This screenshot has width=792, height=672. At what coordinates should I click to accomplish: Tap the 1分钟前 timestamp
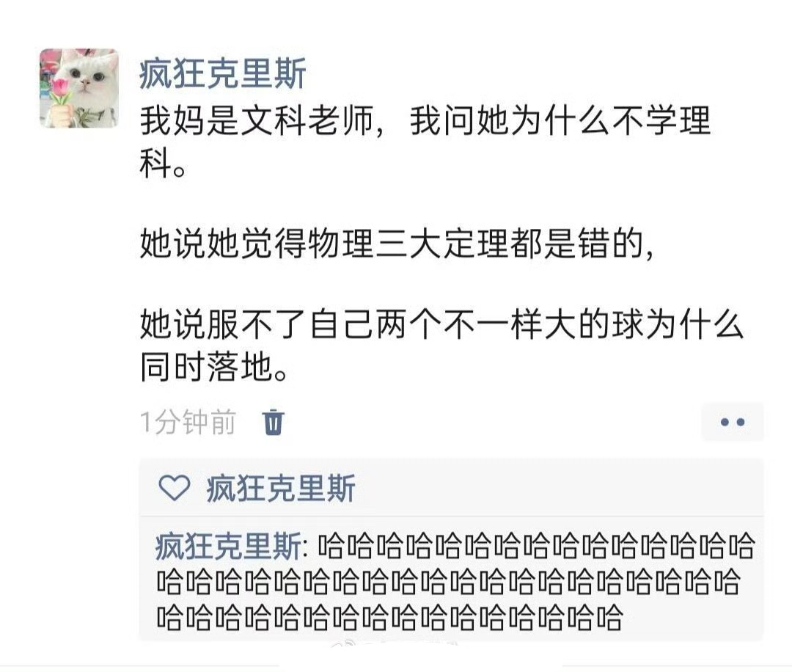[x=188, y=423]
